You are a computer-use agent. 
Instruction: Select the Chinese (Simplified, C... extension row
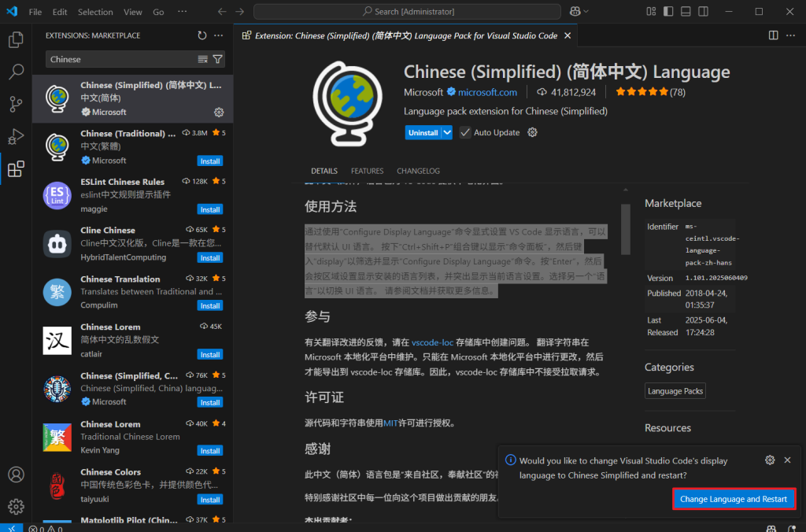pyautogui.click(x=132, y=389)
